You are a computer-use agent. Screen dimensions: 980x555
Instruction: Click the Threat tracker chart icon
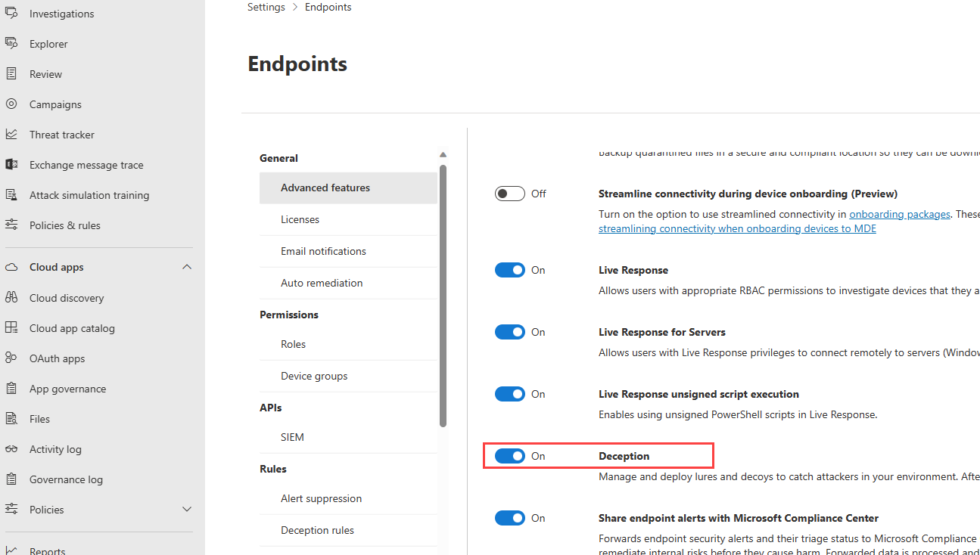[x=11, y=135]
